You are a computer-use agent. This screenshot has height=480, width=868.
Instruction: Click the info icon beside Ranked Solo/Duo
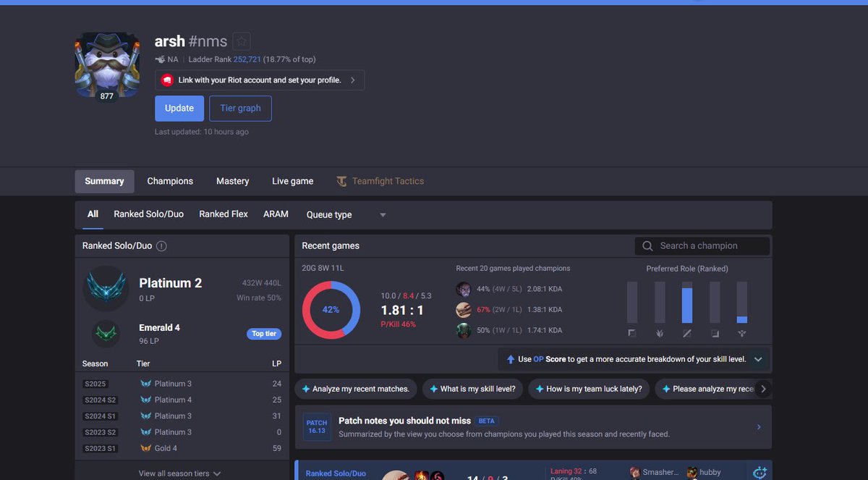coord(161,246)
